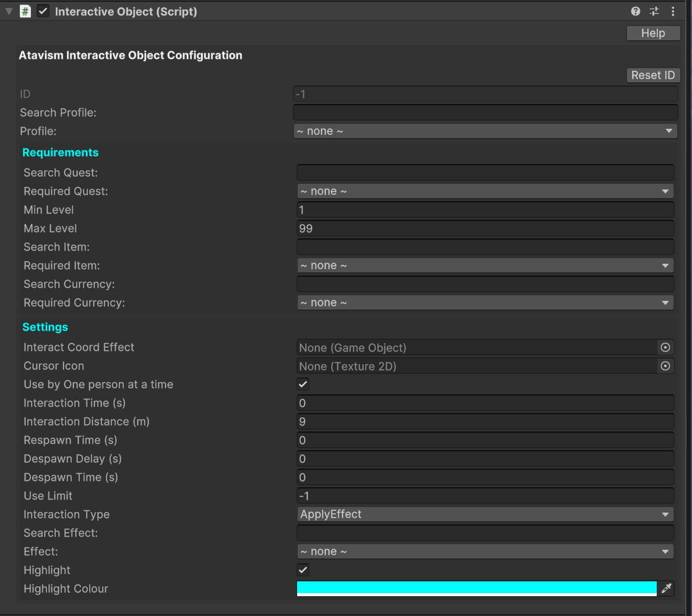Open the component presets slider icon
The height and width of the screenshot is (616, 692).
click(x=654, y=11)
